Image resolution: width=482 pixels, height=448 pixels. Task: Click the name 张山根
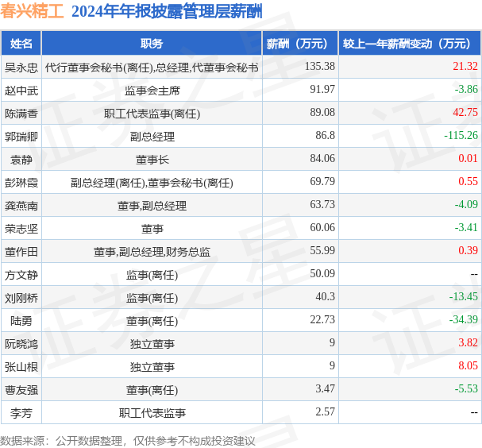(x=21, y=367)
